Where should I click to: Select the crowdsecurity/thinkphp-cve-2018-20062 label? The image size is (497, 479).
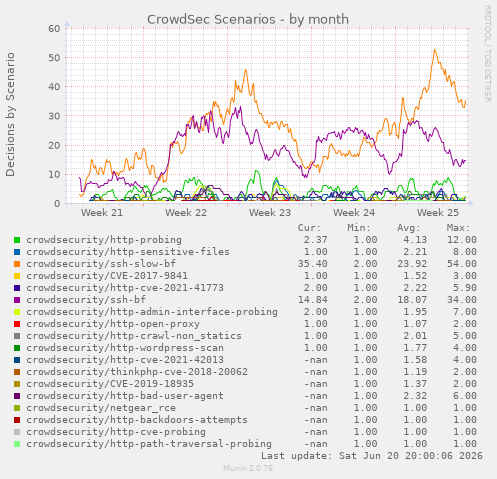point(137,372)
